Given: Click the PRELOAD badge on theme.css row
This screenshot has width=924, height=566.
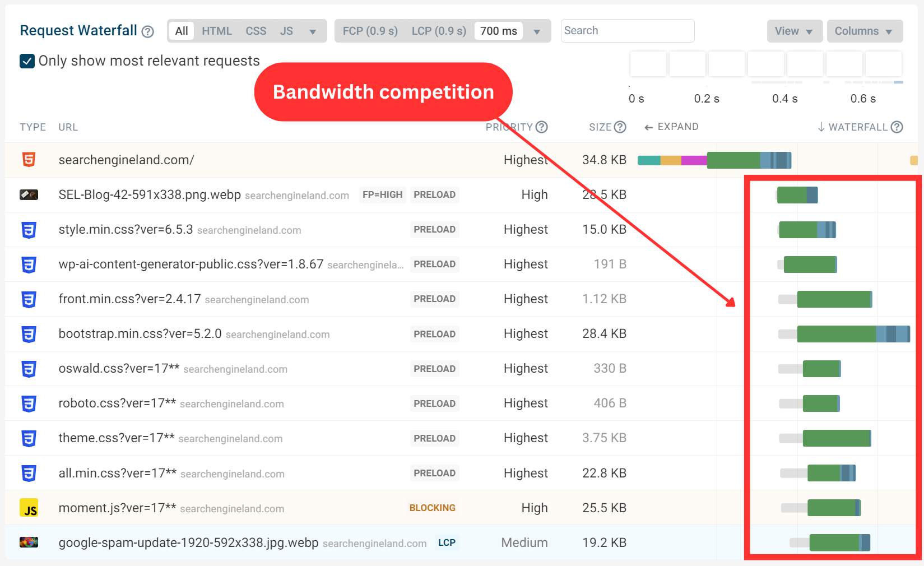Looking at the screenshot, I should [x=434, y=438].
